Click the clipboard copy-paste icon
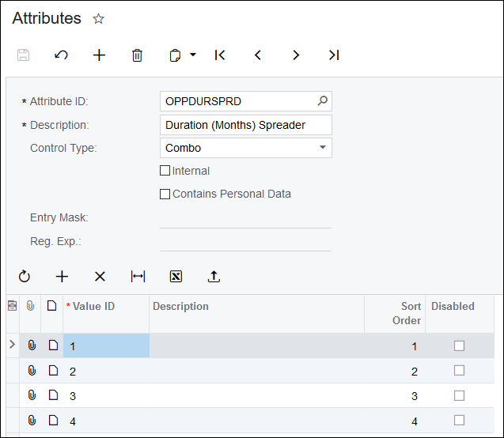Image resolution: width=504 pixels, height=438 pixels. click(175, 55)
